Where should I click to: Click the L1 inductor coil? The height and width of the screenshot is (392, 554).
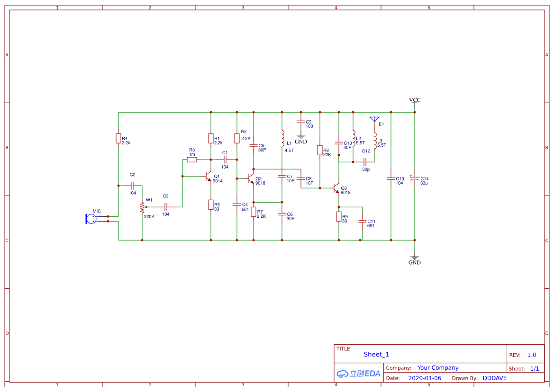pyautogui.click(x=282, y=138)
